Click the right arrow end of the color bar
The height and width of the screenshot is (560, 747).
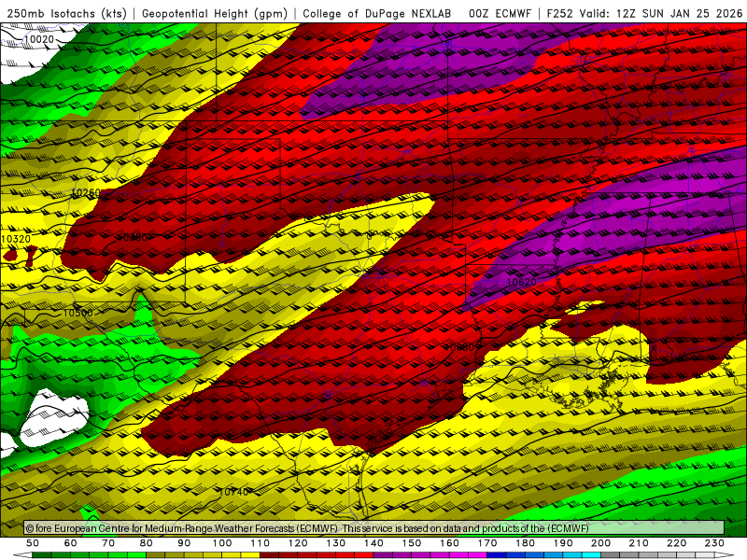click(x=725, y=555)
